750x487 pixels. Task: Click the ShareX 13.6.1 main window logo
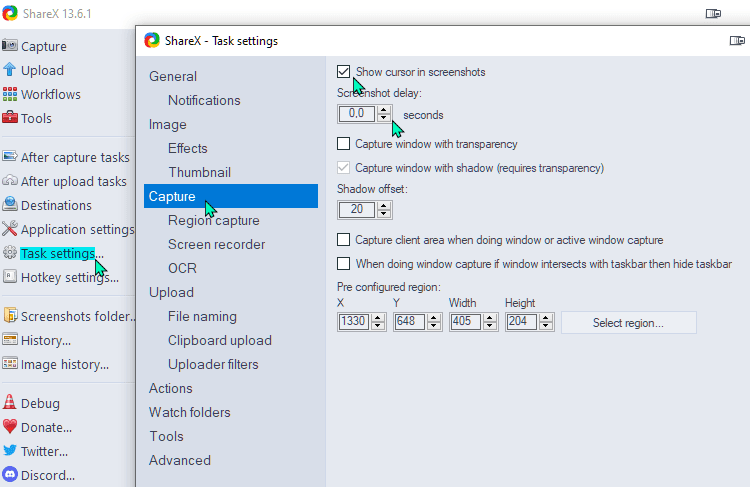10,13
